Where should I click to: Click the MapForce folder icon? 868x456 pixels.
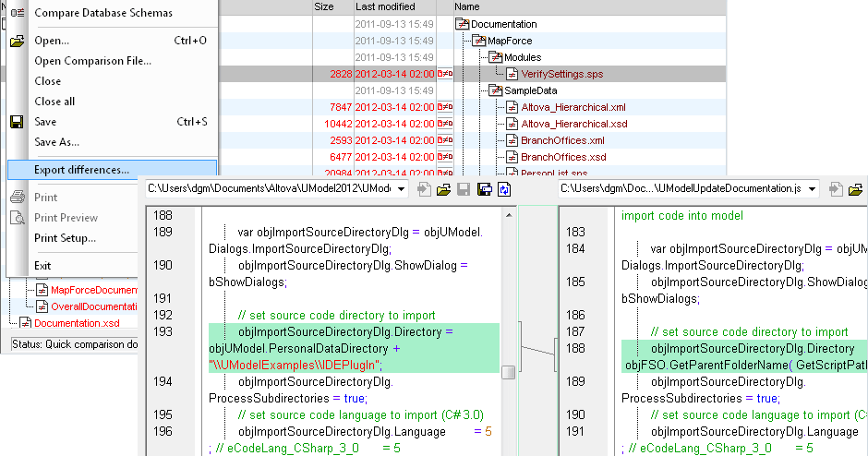pyautogui.click(x=478, y=41)
